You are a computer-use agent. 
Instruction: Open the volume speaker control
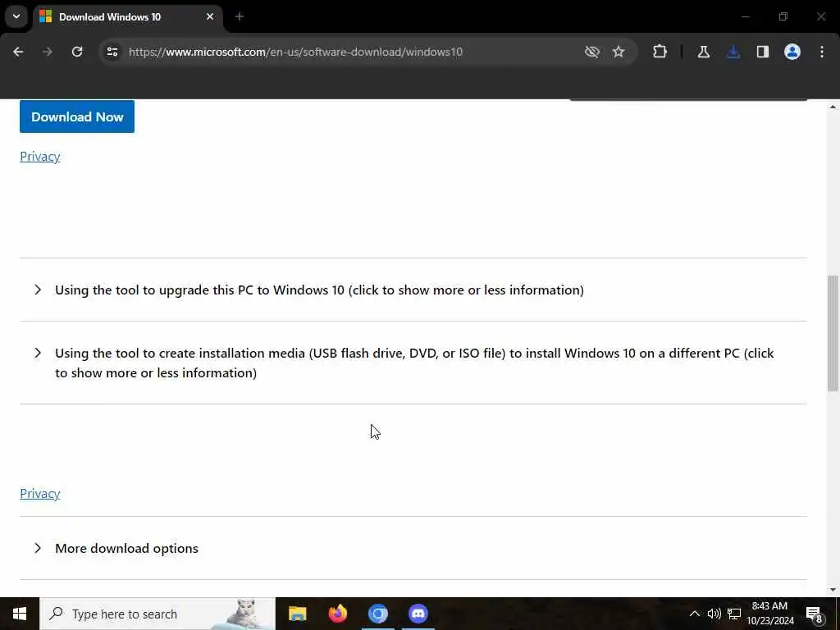pos(714,614)
